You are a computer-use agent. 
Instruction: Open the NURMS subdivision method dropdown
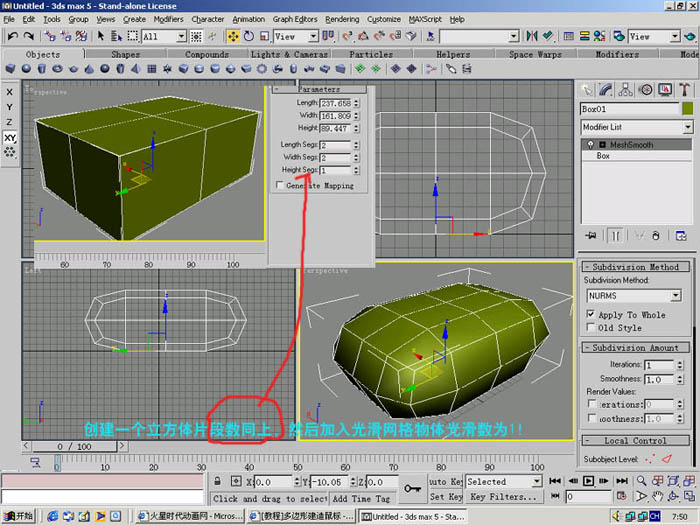[x=634, y=296]
